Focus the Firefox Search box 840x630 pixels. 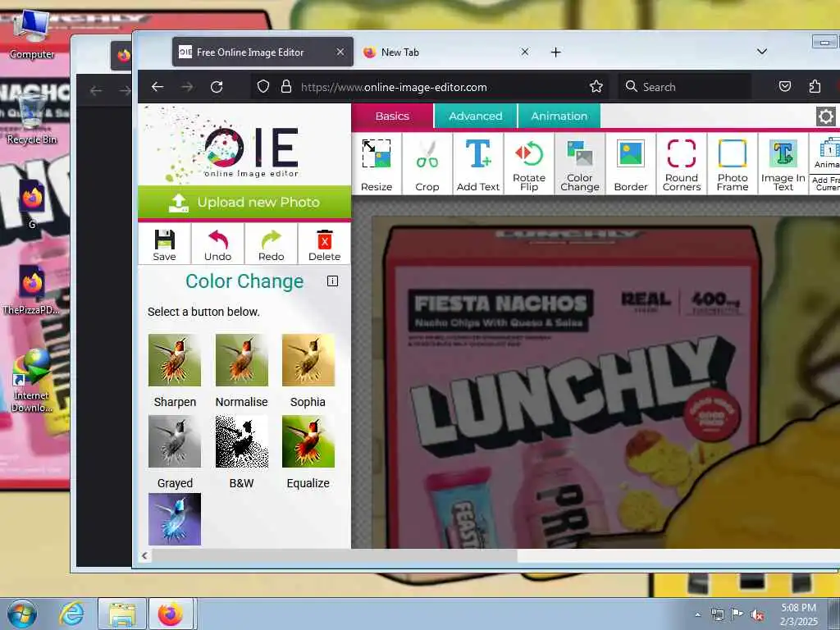686,87
